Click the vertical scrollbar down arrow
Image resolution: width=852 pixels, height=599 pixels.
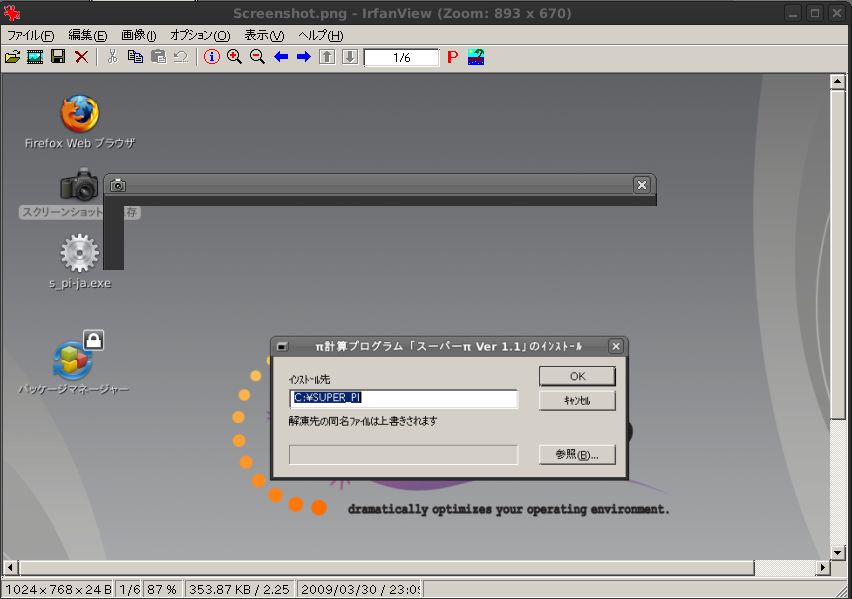pyautogui.click(x=837, y=553)
